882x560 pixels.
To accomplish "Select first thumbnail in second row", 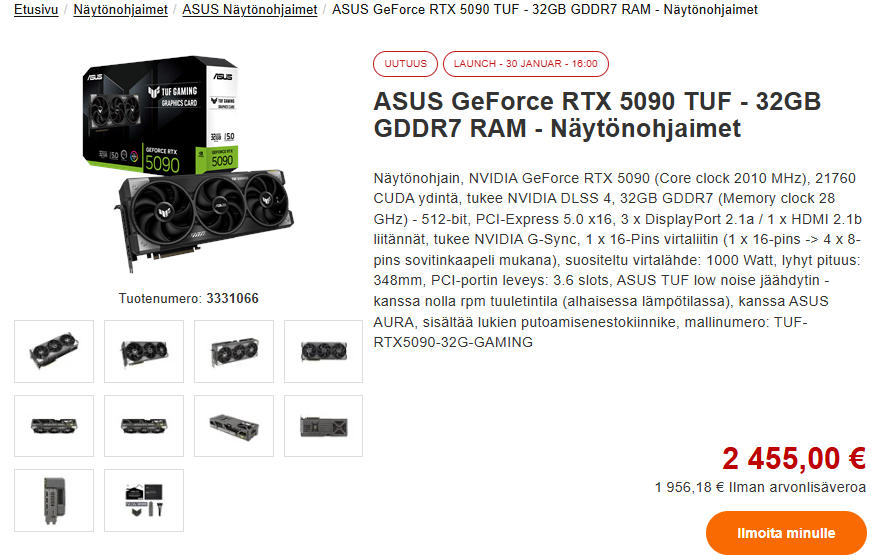I will coord(54,426).
